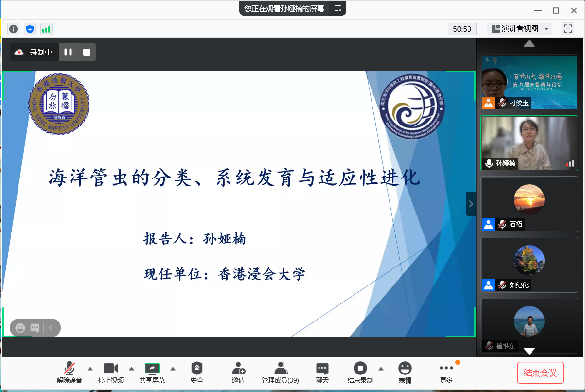
Task: Stop recording from the recording indicator bar
Action: pyautogui.click(x=87, y=52)
